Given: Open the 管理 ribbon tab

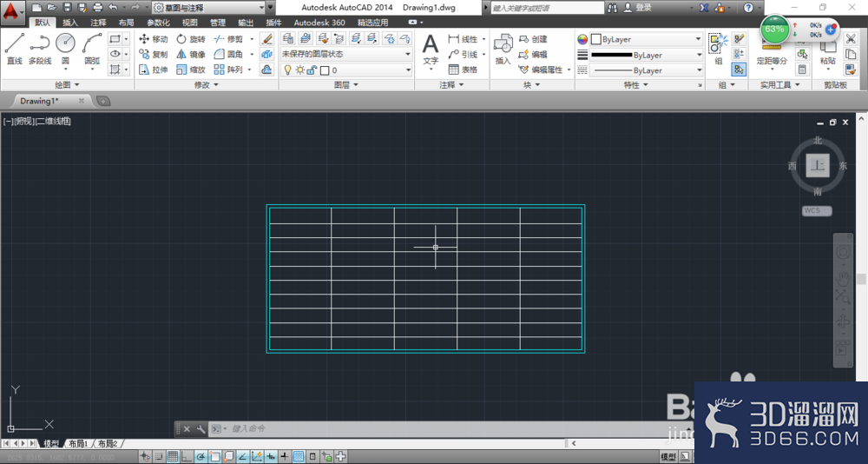Looking at the screenshot, I should pyautogui.click(x=218, y=23).
